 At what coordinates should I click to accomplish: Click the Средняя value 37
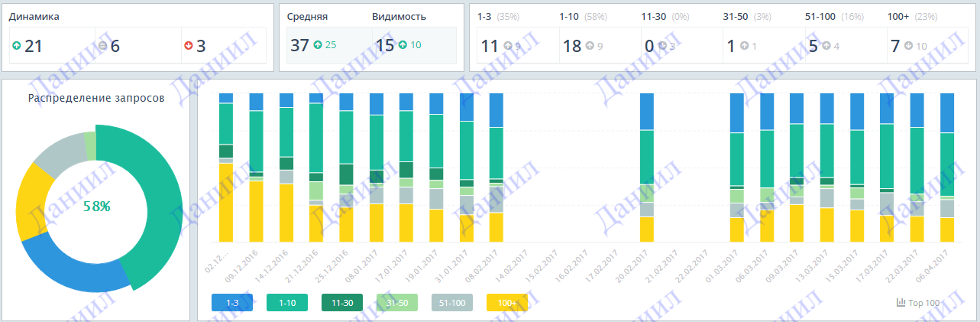click(x=299, y=45)
